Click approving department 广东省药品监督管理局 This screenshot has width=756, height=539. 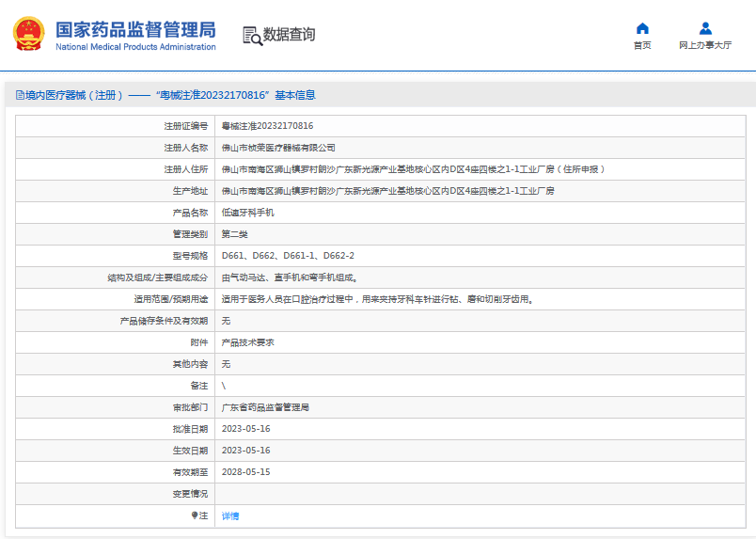[x=265, y=407]
